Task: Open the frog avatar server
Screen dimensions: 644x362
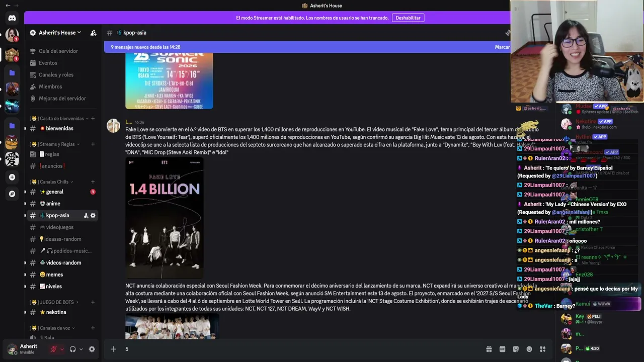Action: point(12,142)
